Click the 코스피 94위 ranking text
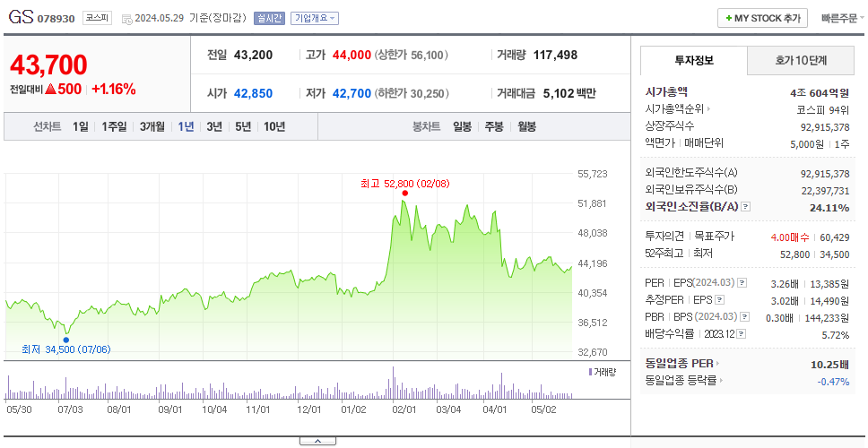868x448 pixels. click(822, 109)
